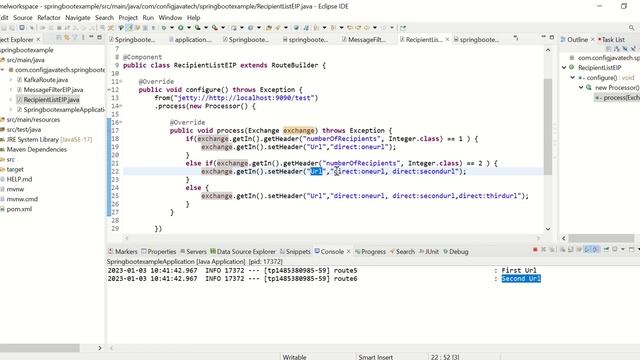Select KafkaRoute.java in Project Explorer
640x360 pixels.
pyautogui.click(x=46, y=80)
